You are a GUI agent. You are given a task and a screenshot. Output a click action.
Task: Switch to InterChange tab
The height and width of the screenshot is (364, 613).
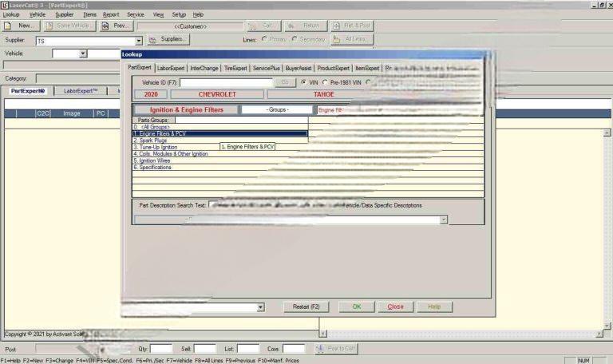click(x=204, y=68)
